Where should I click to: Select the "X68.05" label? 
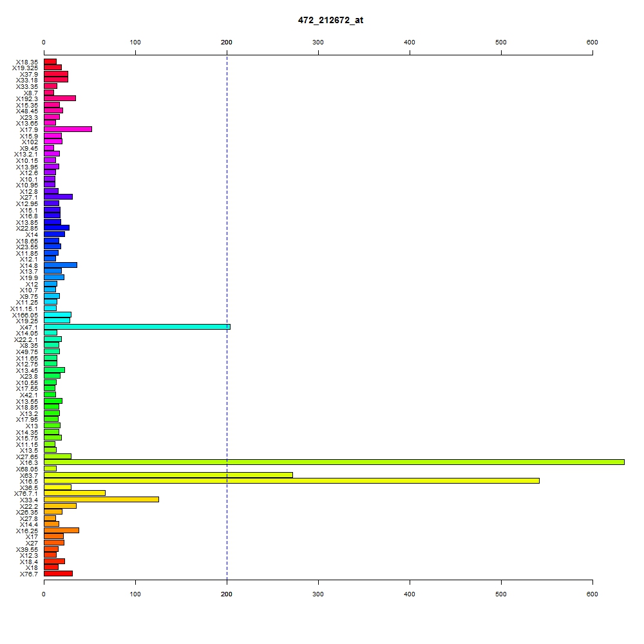[26, 469]
